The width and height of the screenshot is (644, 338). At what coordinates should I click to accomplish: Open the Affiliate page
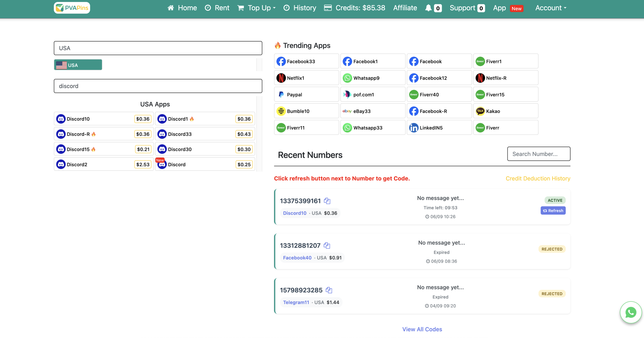coord(405,8)
